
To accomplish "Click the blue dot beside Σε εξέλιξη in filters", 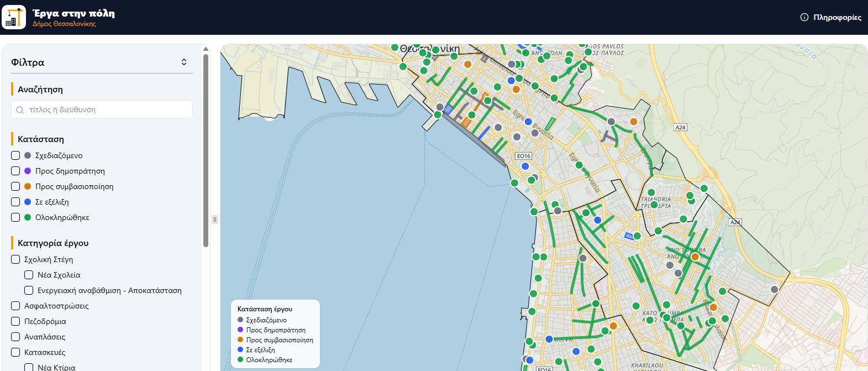I will (x=28, y=202).
